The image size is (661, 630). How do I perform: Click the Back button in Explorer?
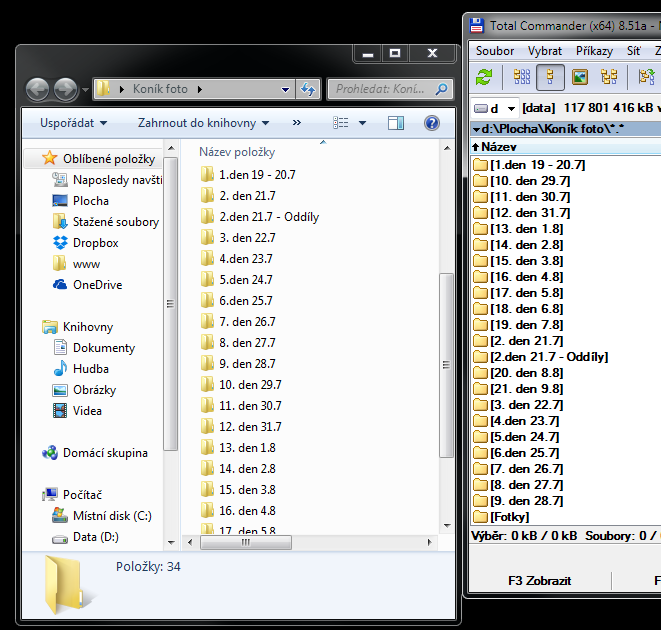coord(38,89)
